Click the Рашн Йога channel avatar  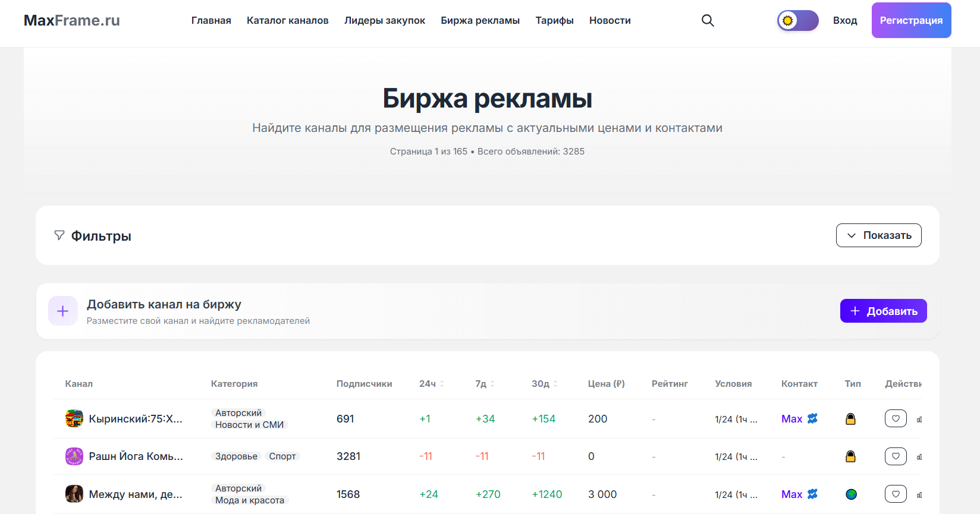pyautogui.click(x=74, y=456)
